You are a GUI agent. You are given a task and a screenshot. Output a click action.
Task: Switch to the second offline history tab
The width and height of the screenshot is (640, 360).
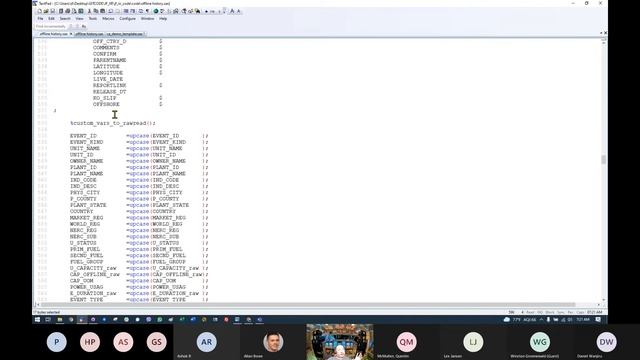click(89, 34)
